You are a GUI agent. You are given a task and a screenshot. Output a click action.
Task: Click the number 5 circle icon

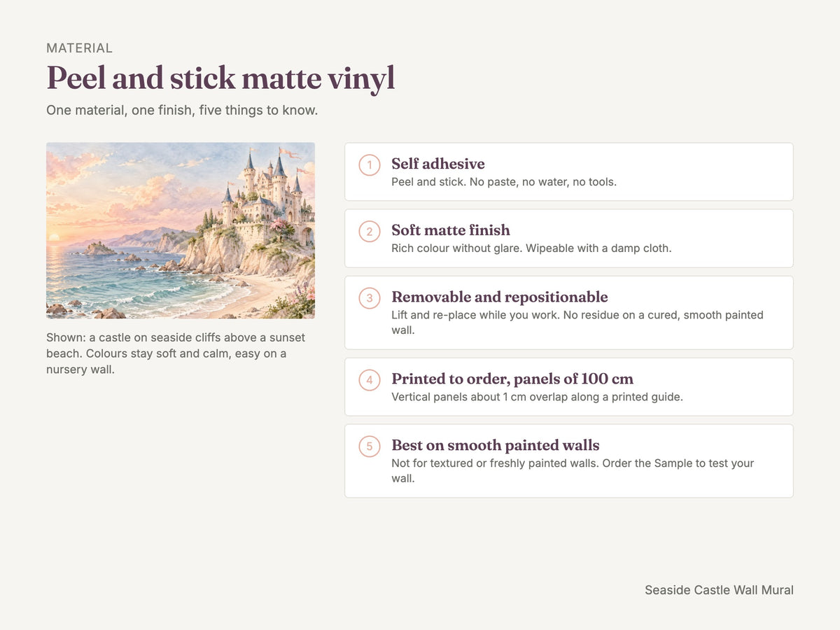[x=370, y=447]
